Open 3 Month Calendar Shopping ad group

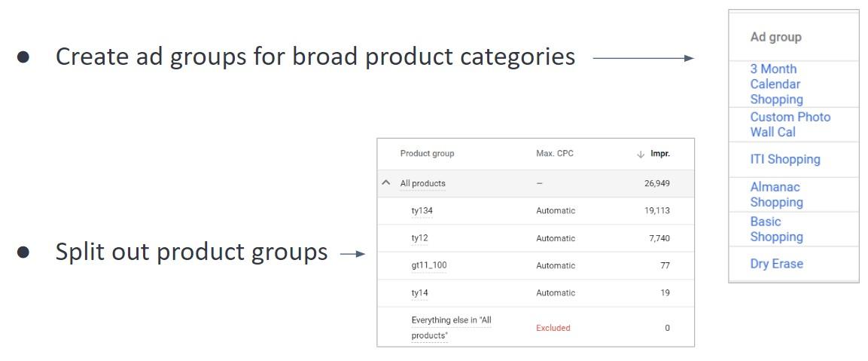tap(776, 84)
